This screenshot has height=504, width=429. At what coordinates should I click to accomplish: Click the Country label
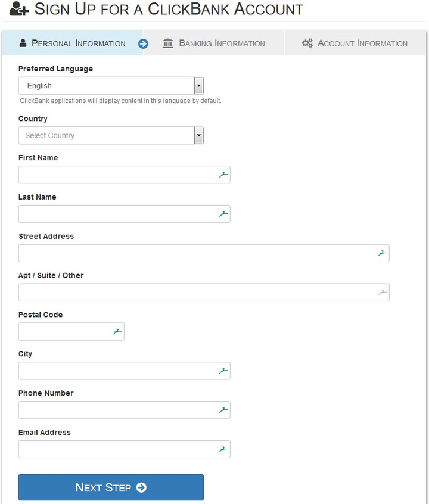coord(33,119)
